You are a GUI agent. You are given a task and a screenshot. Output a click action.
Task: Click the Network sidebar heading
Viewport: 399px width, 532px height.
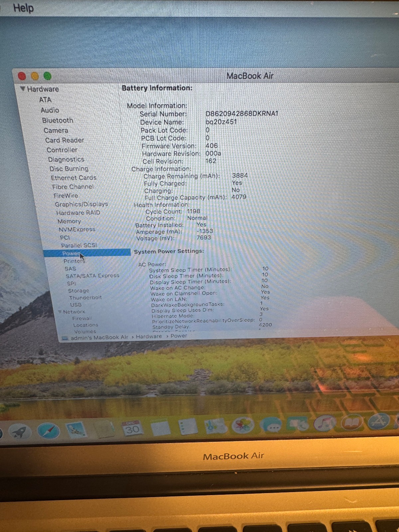(x=74, y=312)
